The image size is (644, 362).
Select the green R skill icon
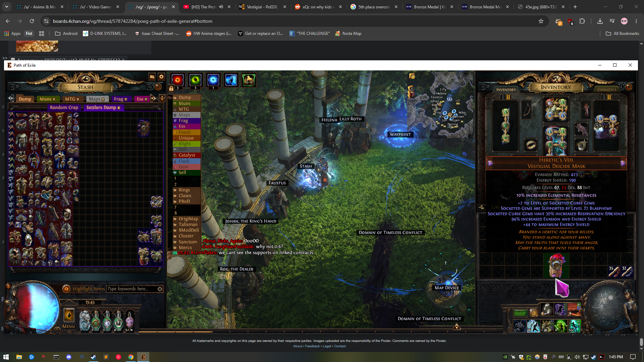[x=560, y=326]
